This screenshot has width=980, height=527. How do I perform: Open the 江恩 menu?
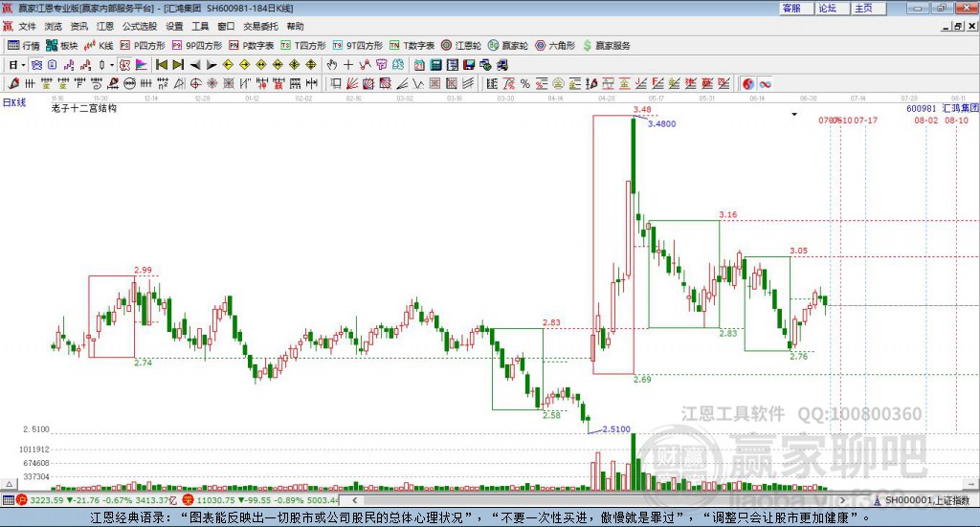(105, 26)
